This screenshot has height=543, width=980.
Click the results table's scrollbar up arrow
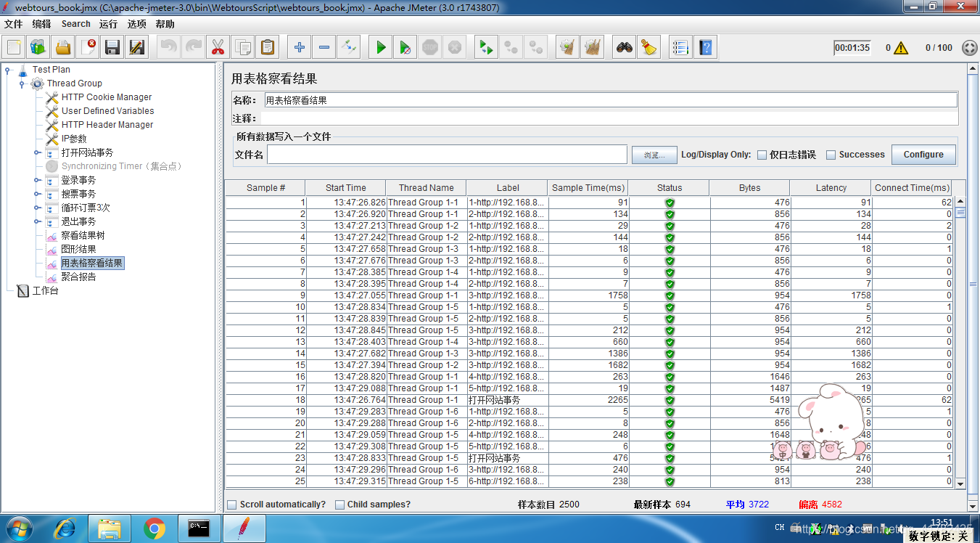point(960,202)
